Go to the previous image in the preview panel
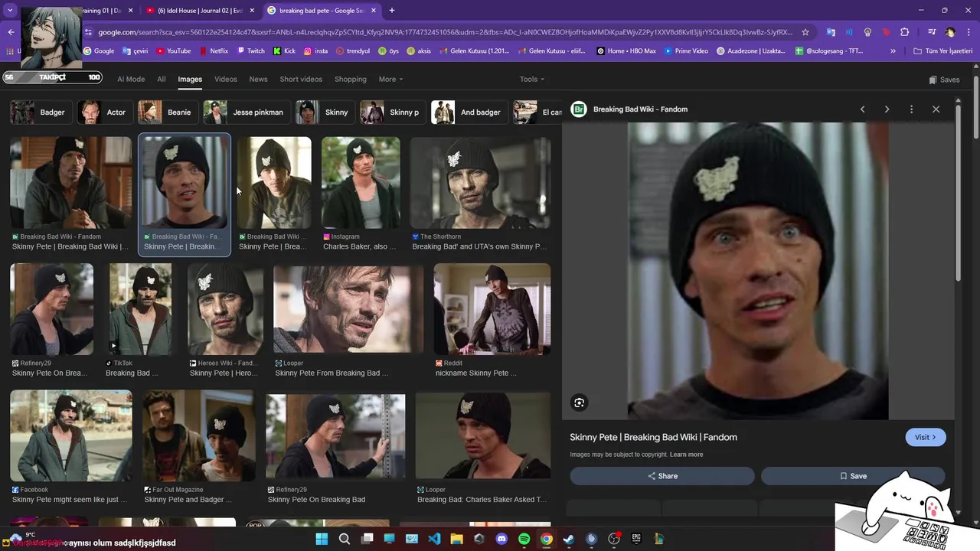The image size is (980, 551). click(863, 109)
